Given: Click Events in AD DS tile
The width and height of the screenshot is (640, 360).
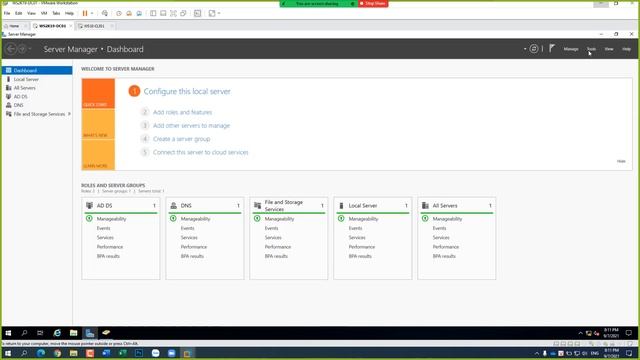Looking at the screenshot, I should pos(103,228).
